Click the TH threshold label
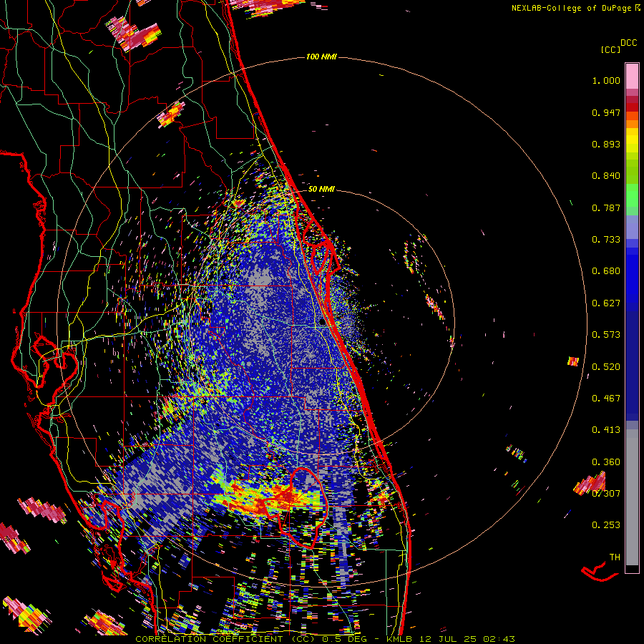 click(x=615, y=557)
